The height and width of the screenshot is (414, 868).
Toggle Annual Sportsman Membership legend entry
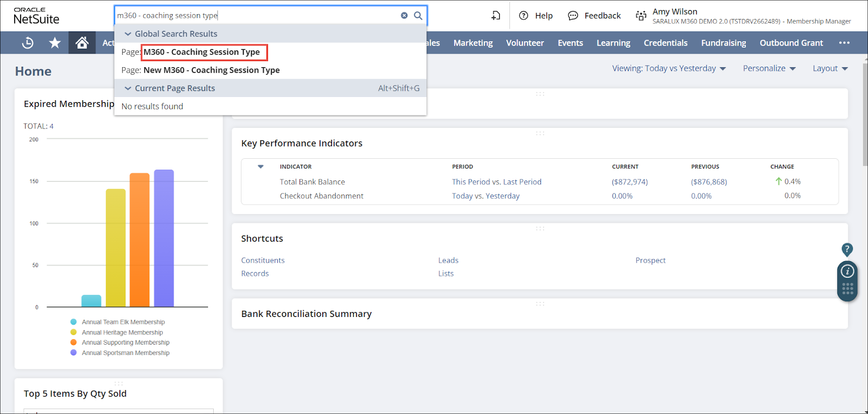(125, 353)
